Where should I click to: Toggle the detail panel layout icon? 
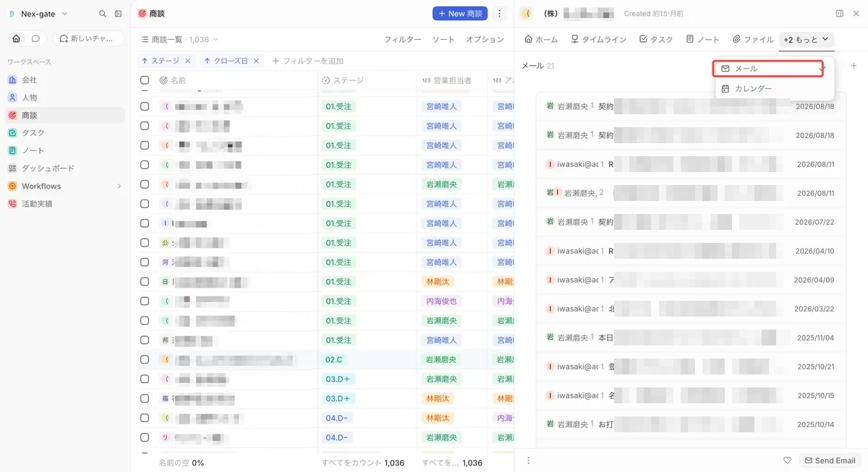tap(840, 14)
